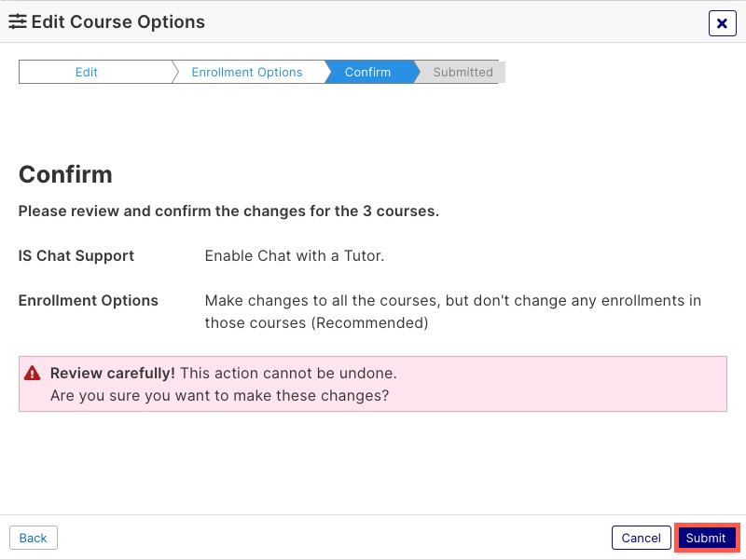Open the Enrollment Options step
Image resolution: width=746 pixels, height=560 pixels.
247,72
